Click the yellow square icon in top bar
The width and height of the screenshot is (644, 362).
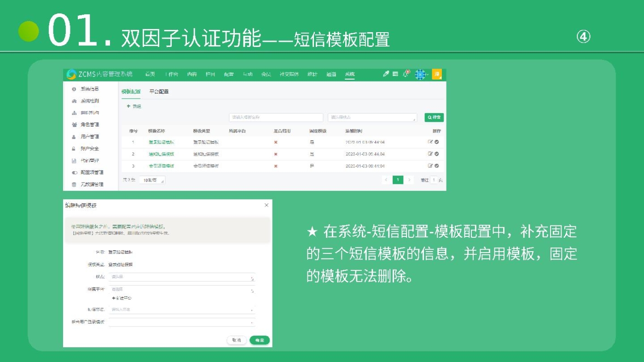[x=436, y=74]
